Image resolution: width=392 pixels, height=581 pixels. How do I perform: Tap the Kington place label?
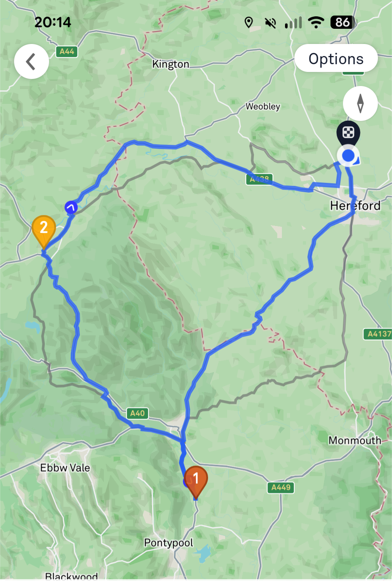(171, 64)
